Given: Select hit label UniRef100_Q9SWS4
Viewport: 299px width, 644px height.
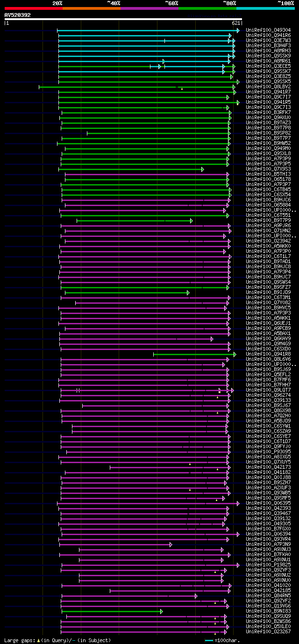Looking at the screenshot, I should pyautogui.click(x=268, y=282).
